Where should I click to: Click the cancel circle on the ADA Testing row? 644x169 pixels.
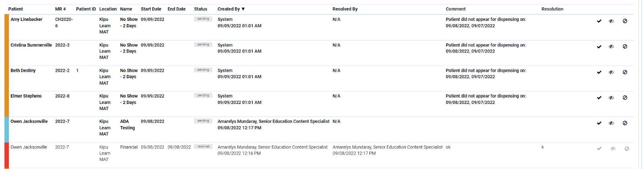625,123
